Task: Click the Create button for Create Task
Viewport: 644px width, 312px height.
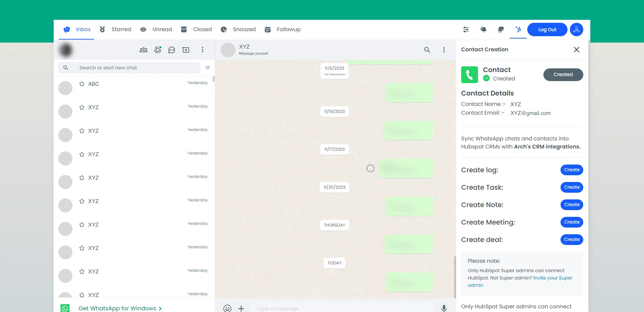Action: pos(572,187)
